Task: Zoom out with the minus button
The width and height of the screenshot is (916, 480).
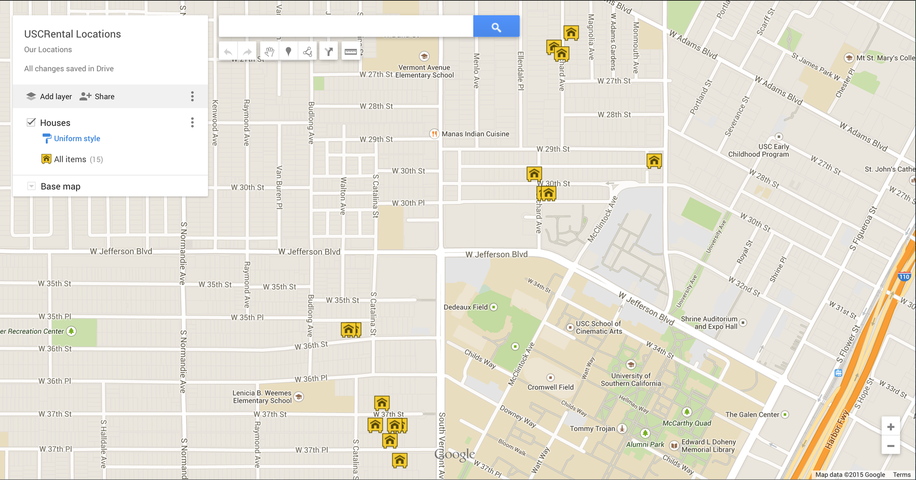Action: tap(890, 446)
